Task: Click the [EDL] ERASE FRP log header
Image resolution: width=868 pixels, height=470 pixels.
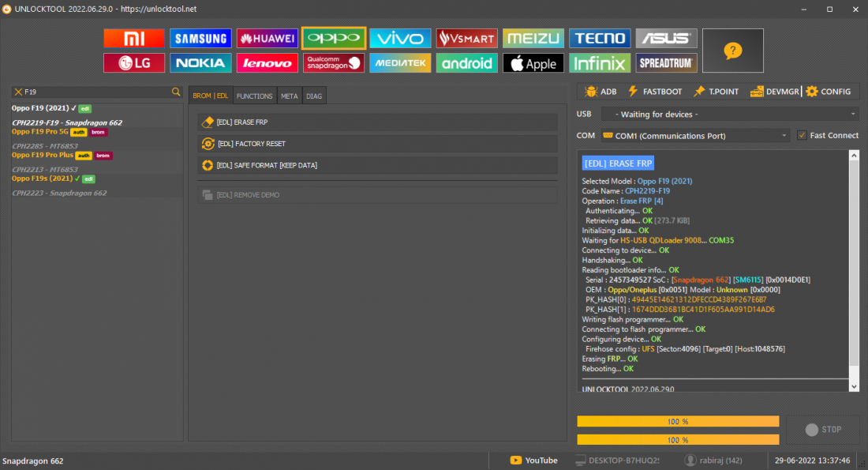Action: coord(618,164)
